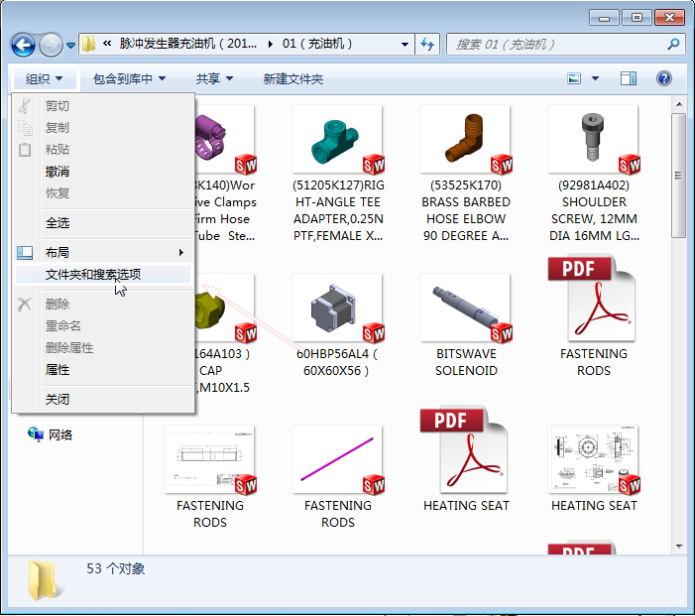This screenshot has height=616, width=695.
Task: Open the Help question mark icon
Action: point(663,78)
